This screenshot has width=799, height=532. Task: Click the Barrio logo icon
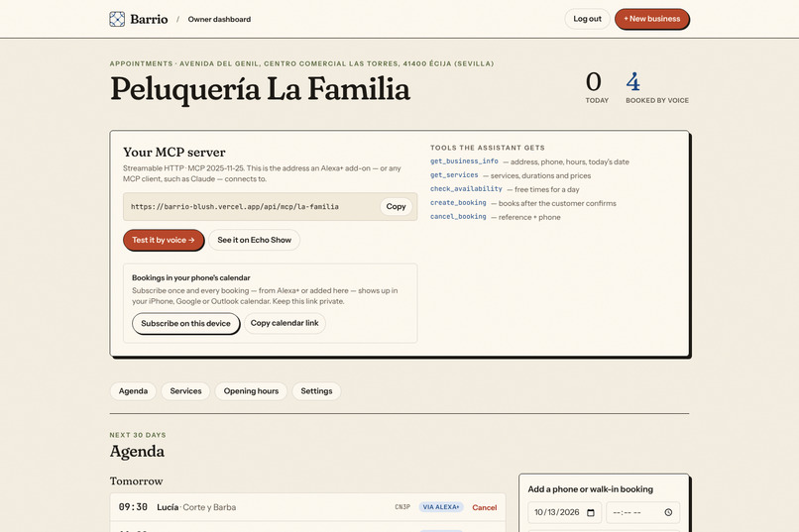(117, 19)
